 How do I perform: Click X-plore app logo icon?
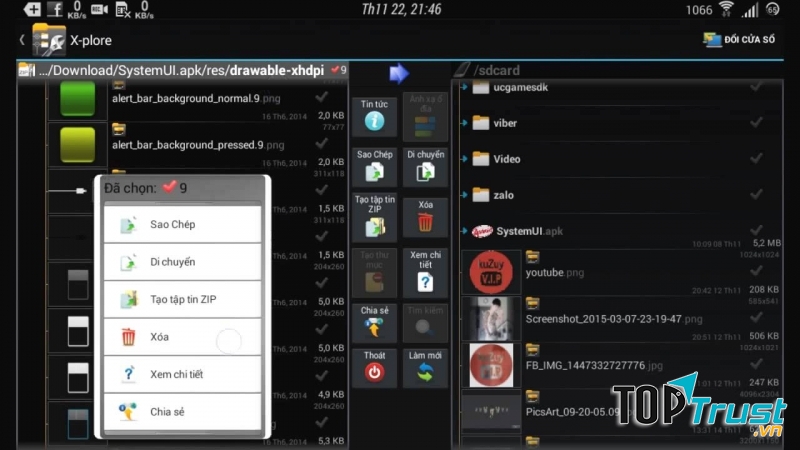pos(49,40)
